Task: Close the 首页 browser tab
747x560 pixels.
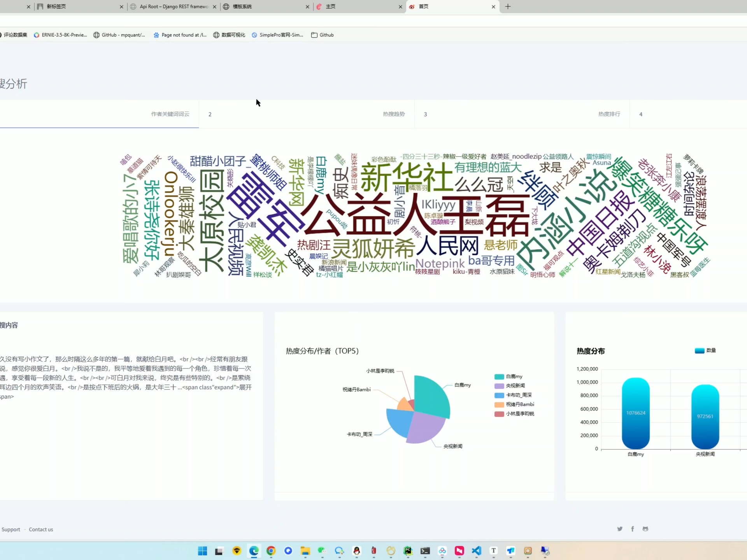Action: coord(493,7)
